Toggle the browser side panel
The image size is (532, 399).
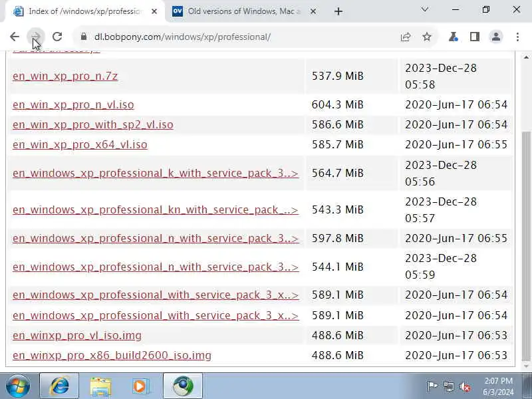coord(475,37)
